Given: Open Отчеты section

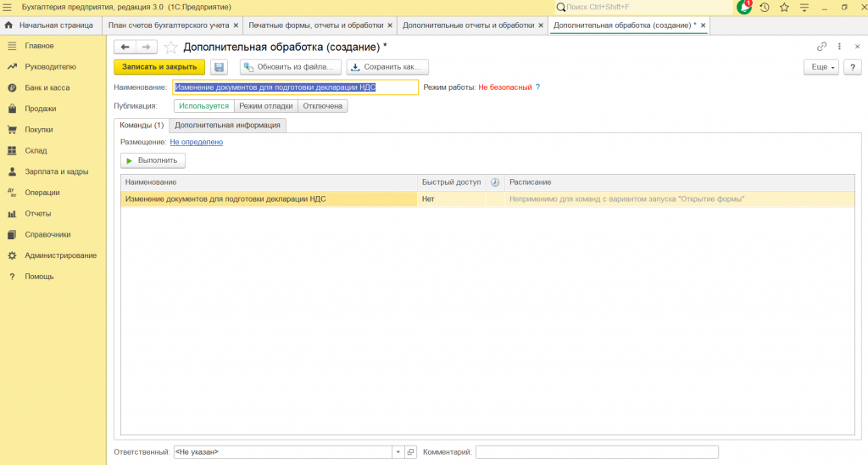Looking at the screenshot, I should pyautogui.click(x=37, y=214).
